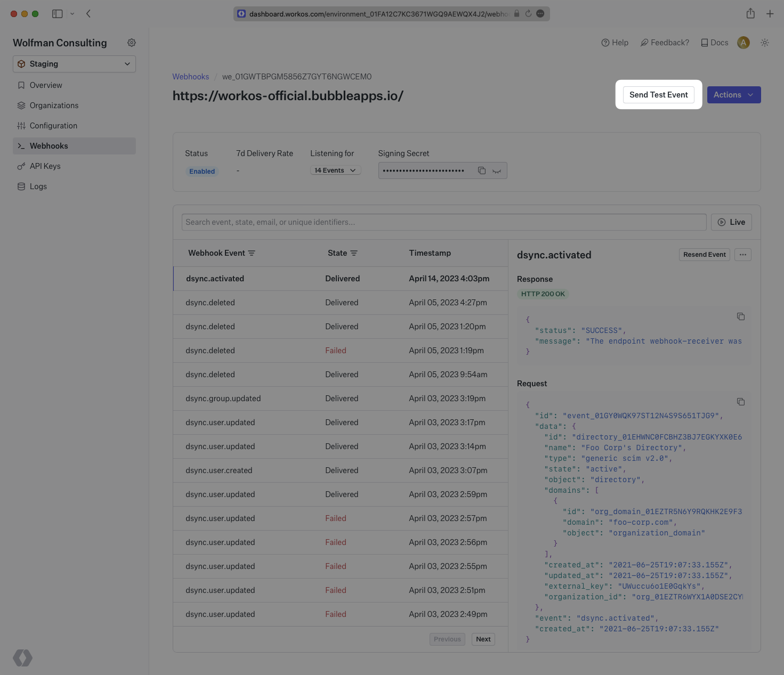
Task: Toggle light/dark theme
Action: pos(765,43)
